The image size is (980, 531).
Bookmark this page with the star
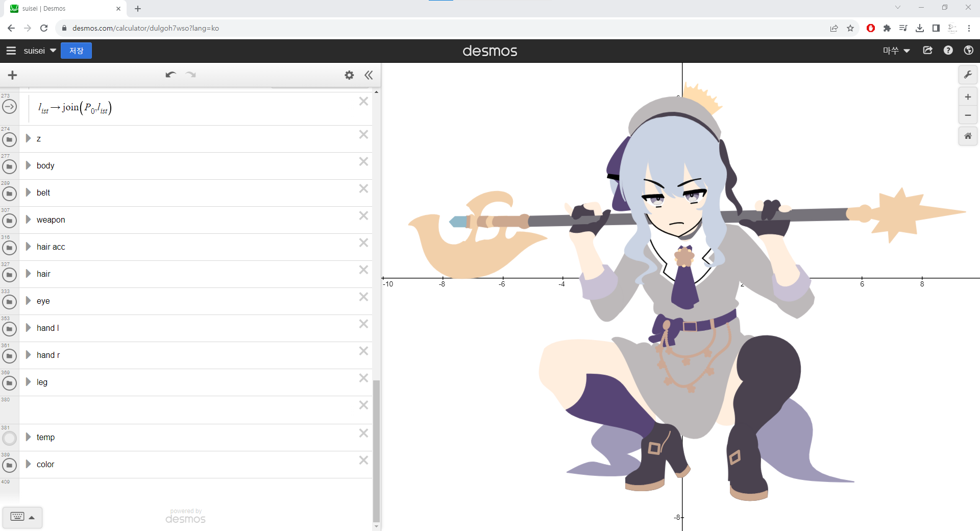pyautogui.click(x=850, y=28)
